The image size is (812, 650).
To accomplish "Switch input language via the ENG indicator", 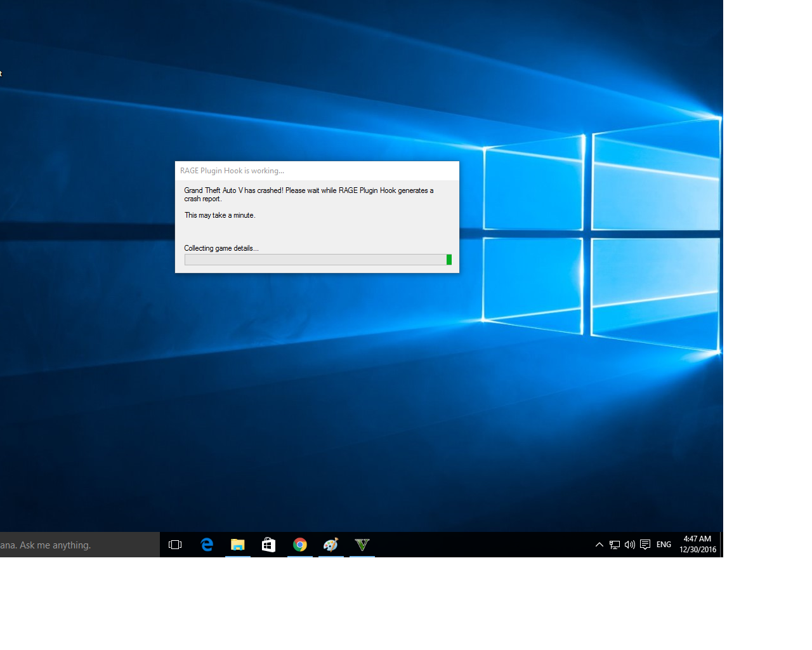I will point(663,545).
